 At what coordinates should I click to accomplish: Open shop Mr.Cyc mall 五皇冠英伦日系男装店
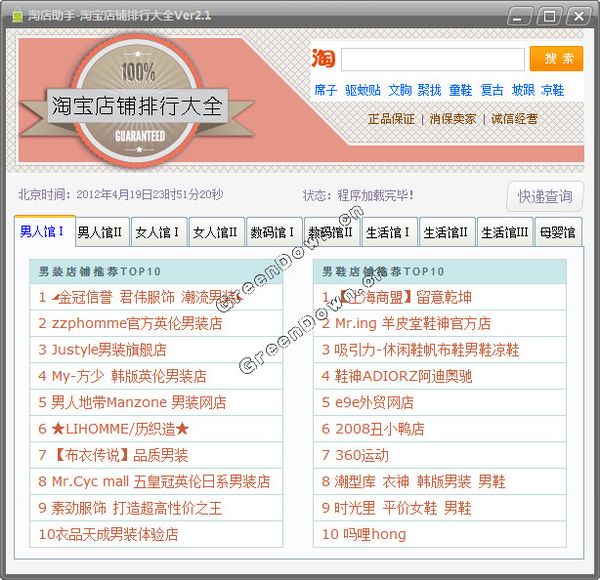(x=156, y=482)
